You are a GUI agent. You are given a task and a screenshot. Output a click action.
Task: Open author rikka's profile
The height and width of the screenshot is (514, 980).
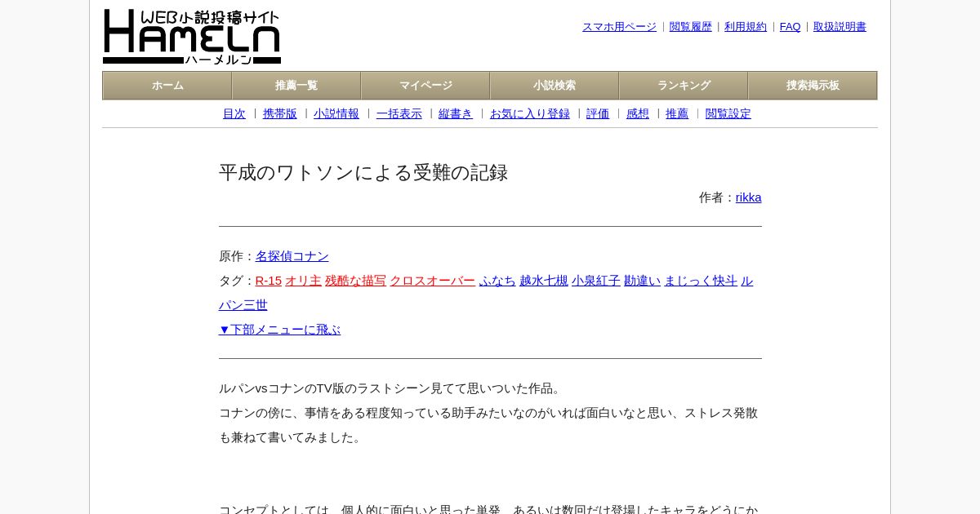(749, 197)
